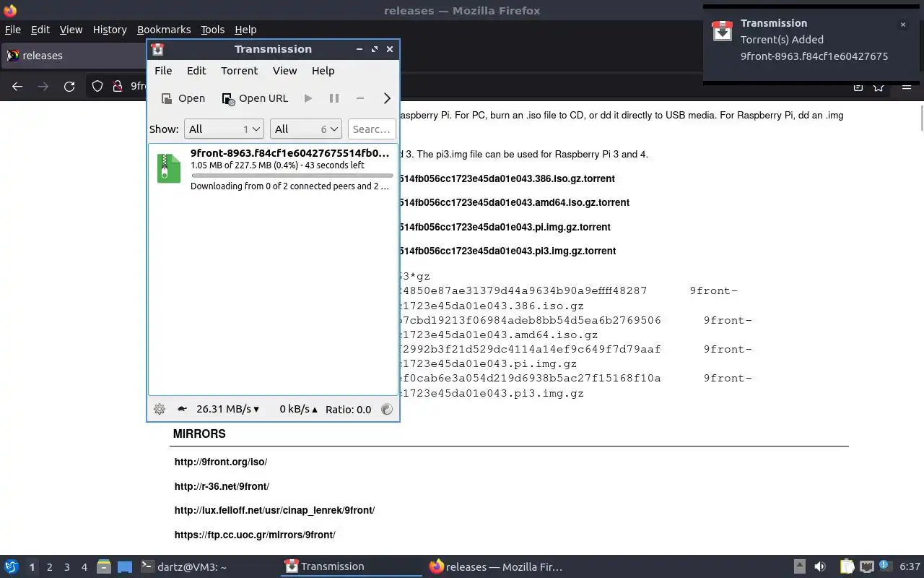Click the torrent download progress bar
Image resolution: width=924 pixels, height=578 pixels.
(292, 176)
